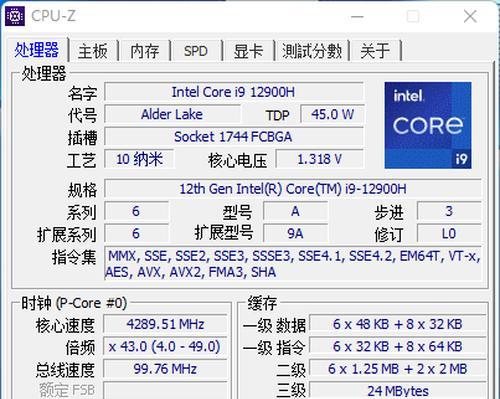This screenshot has height=399, width=500.
Task: Click the Alder Lake code name field
Action: [172, 114]
